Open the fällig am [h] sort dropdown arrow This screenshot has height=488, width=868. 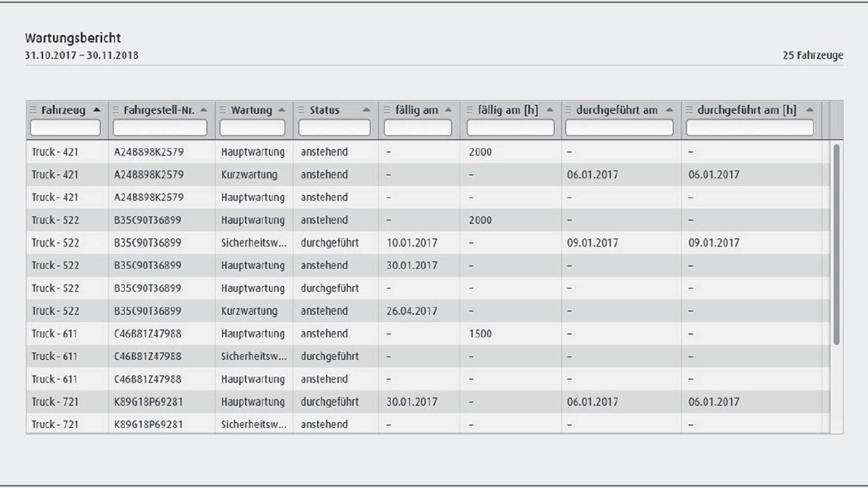[549, 109]
